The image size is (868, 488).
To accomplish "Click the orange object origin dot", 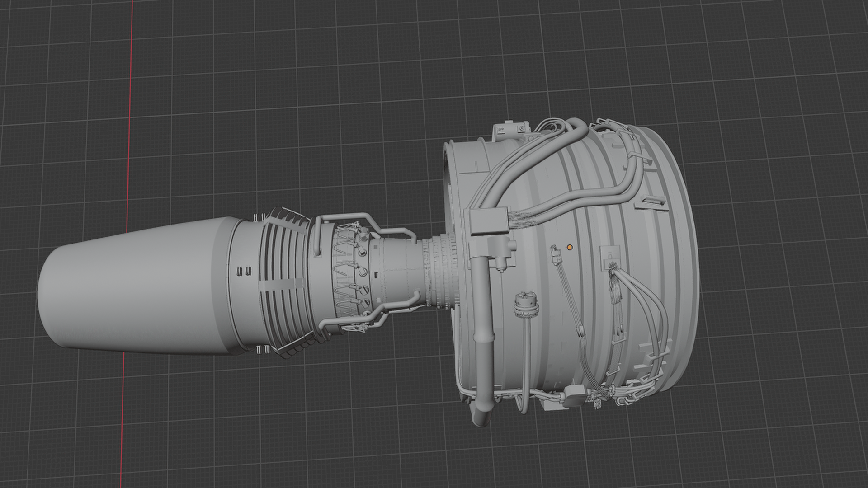I will tap(570, 248).
